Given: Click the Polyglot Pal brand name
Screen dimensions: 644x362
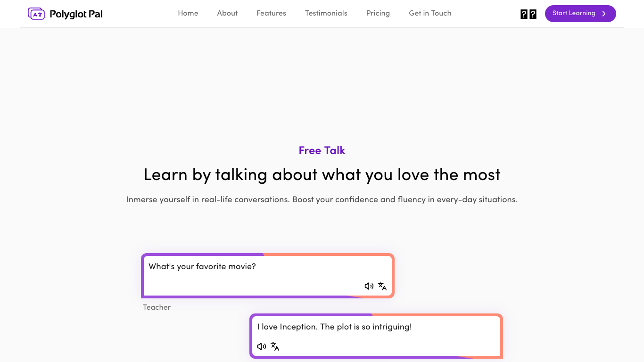Looking at the screenshot, I should (76, 14).
